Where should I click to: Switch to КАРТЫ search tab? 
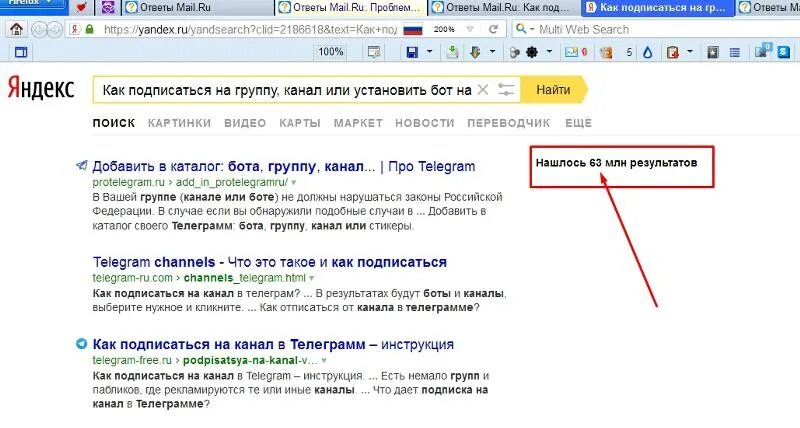click(x=300, y=123)
